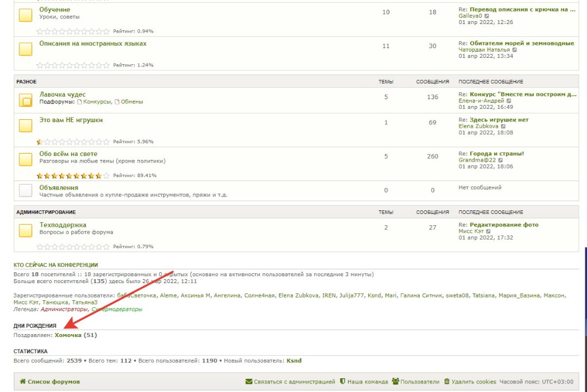Screen dimensions: 587x392
Task: Click the Лавочка чудес forum folder icon
Action: pos(25,101)
